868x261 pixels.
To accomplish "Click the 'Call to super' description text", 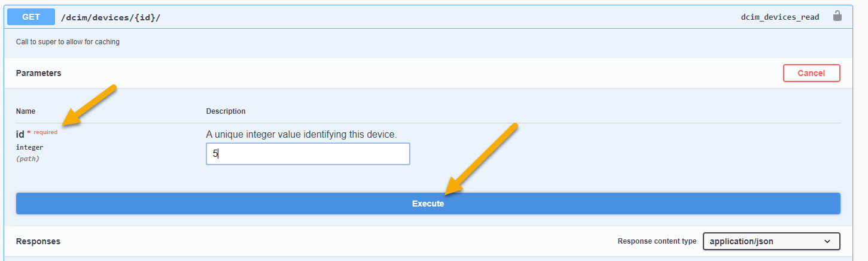I will (68, 42).
